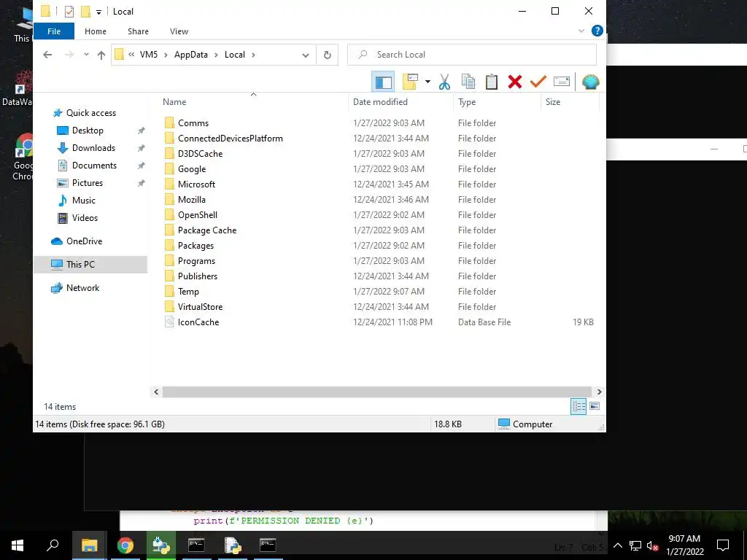Click the taskbar search magnifier
The image size is (747, 560).
[x=53, y=545]
